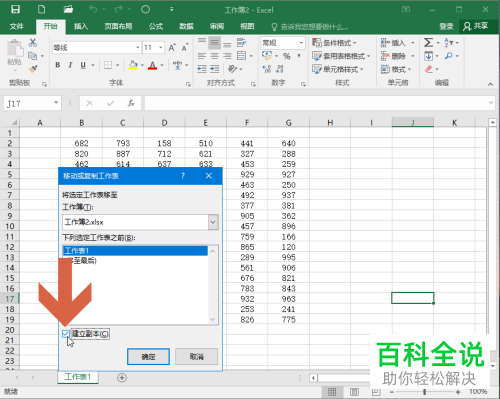Align text right
This screenshot has width=500, height=399.
pos(227,56)
